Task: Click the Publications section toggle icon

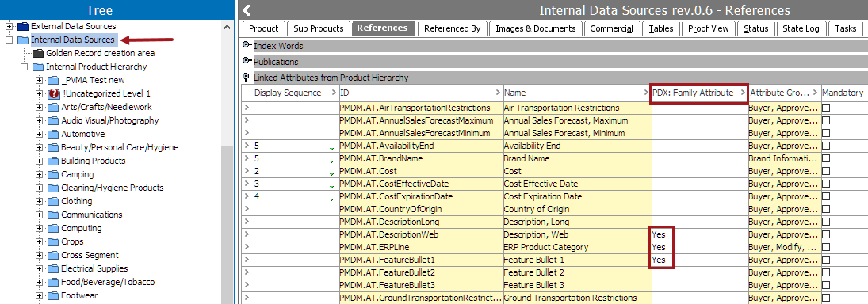Action: point(247,61)
